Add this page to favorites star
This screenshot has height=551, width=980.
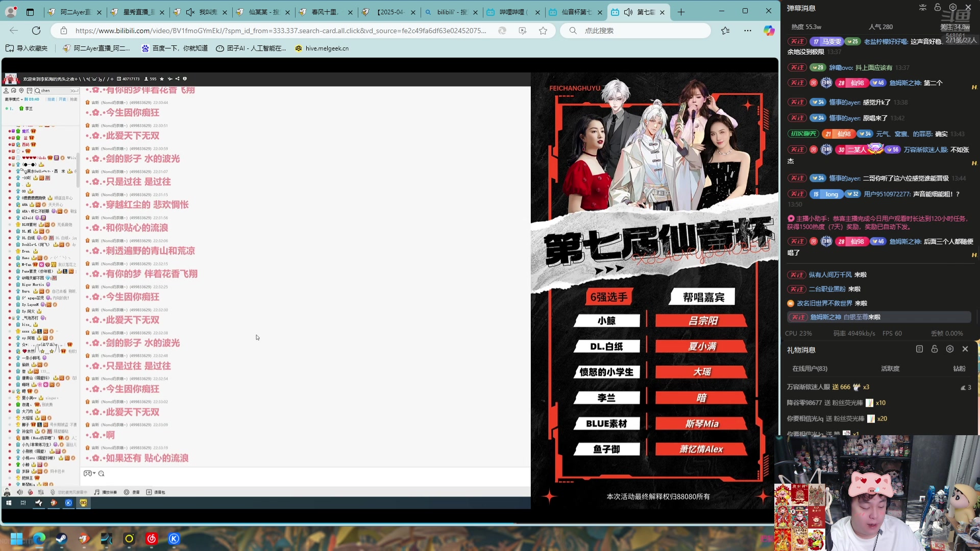point(543,31)
